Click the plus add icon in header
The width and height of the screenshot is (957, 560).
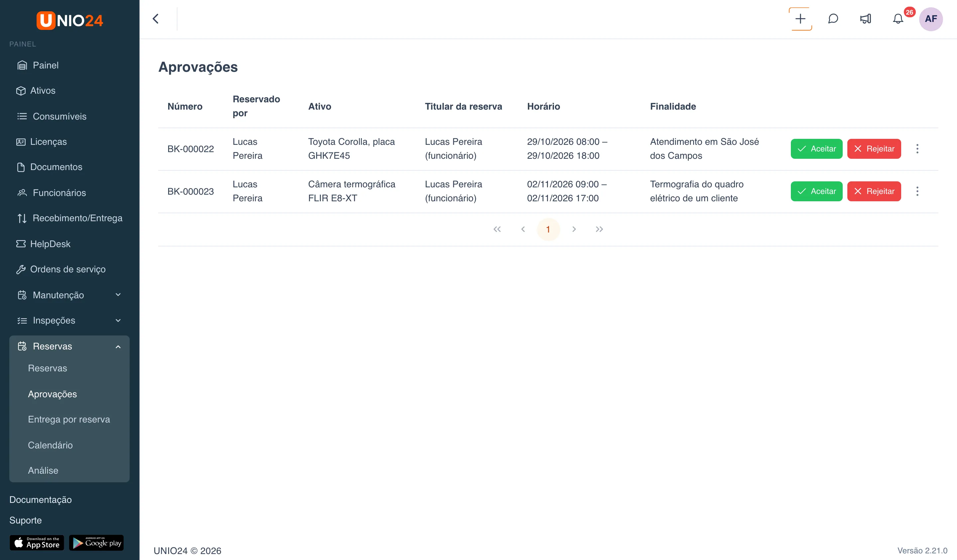tap(800, 19)
